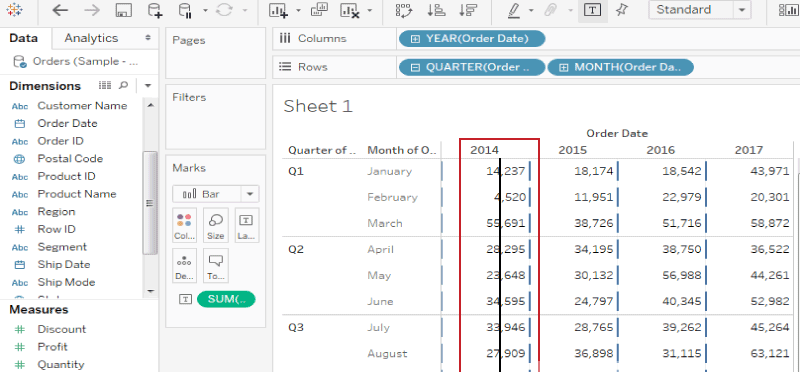Open the Standard fit dropdown
Viewport: 800px width, 372px height.
point(699,10)
